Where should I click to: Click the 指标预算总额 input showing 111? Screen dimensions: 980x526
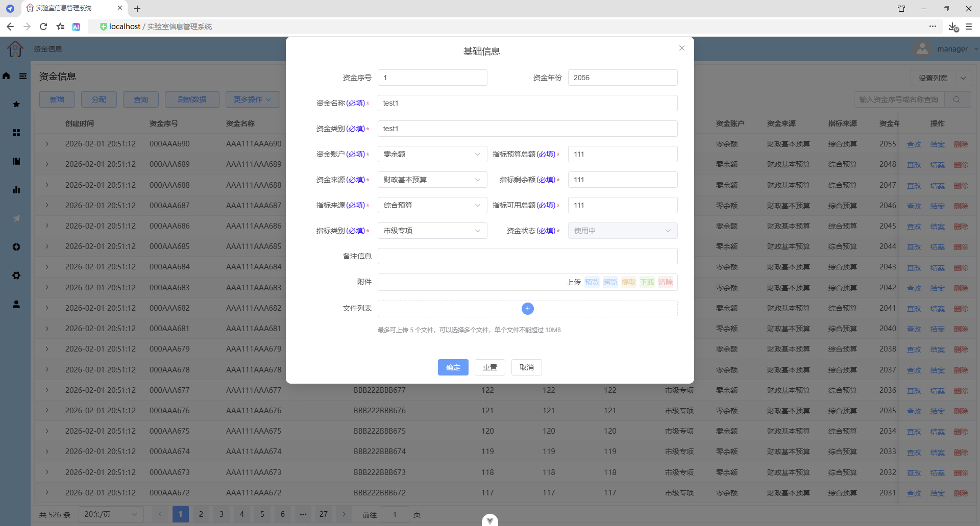pos(623,154)
